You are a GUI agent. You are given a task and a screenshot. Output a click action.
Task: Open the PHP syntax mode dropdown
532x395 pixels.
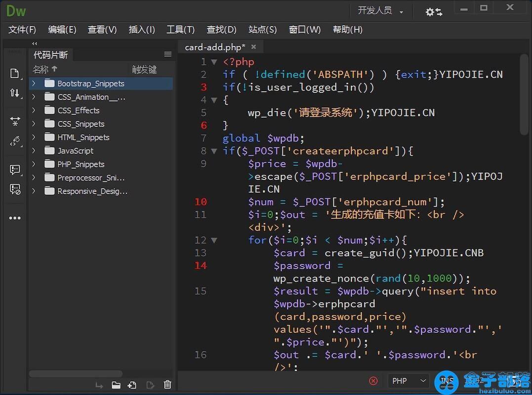pos(408,381)
